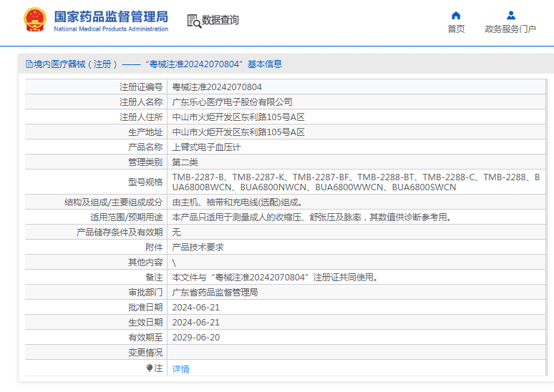Click the 注册证编号 row label
The width and height of the screenshot is (554, 392).
[141, 87]
